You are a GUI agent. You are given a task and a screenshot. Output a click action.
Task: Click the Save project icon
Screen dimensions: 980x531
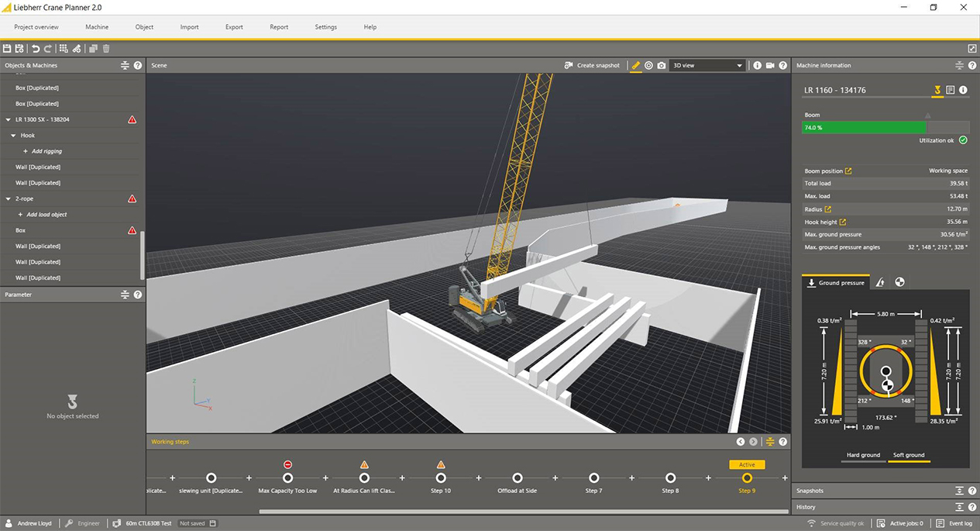tap(7, 49)
